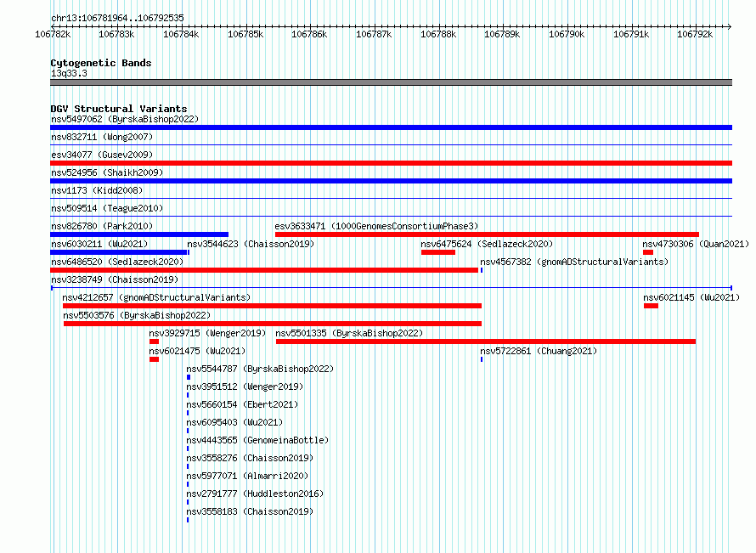
Task: Click the 106785k ruler label
Action: pos(245,34)
